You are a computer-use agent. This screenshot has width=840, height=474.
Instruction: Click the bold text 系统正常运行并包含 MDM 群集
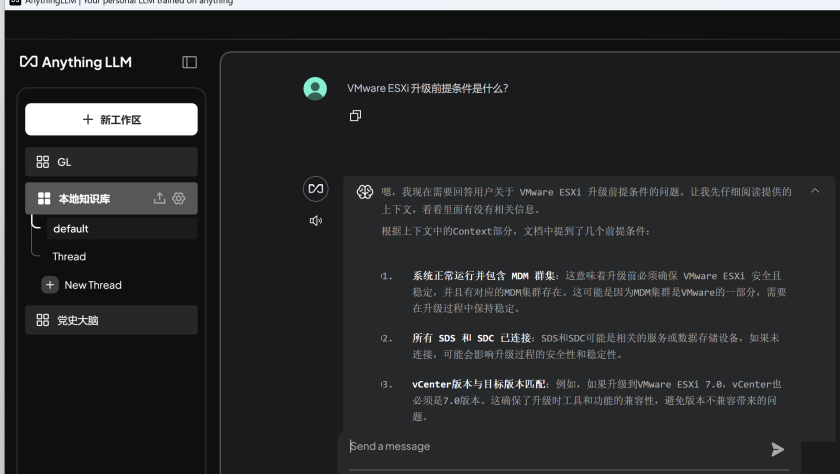pyautogui.click(x=483, y=276)
